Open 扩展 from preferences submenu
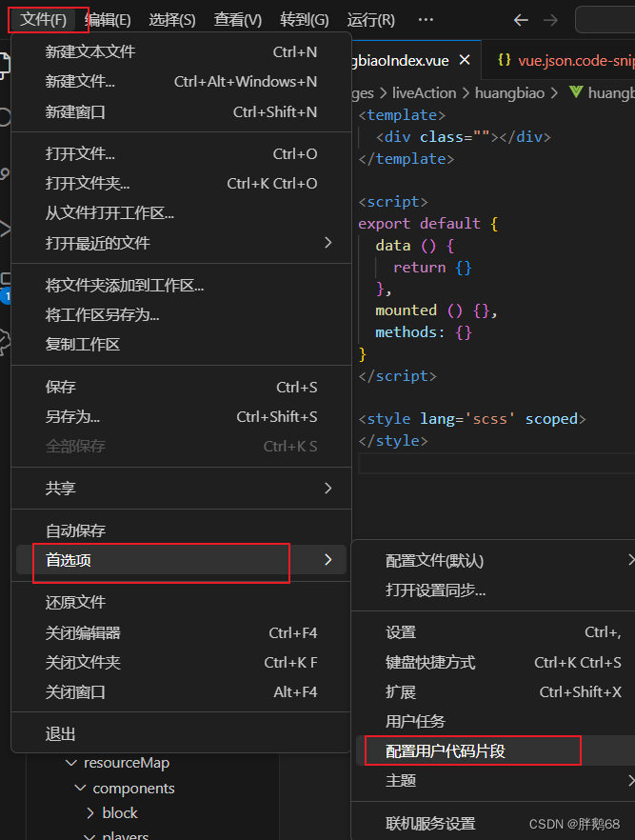Image resolution: width=635 pixels, height=840 pixels. [x=495, y=692]
